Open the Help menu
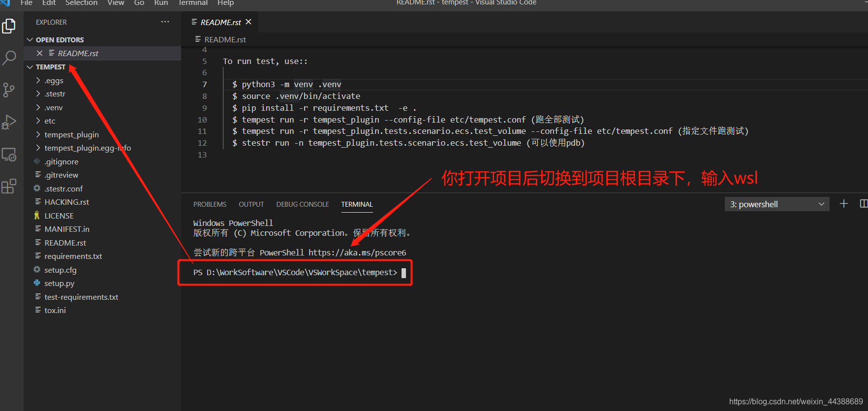This screenshot has width=868, height=411. coord(225,3)
